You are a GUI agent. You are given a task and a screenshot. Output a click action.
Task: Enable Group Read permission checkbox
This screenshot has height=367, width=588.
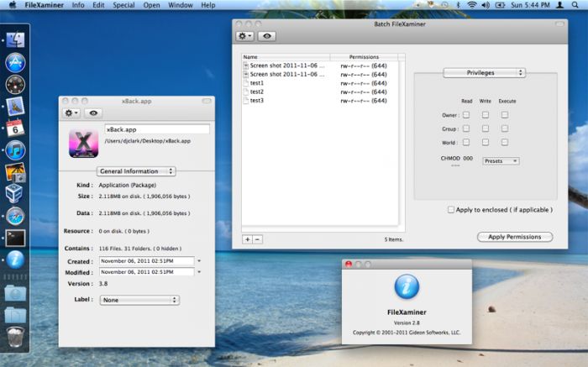tap(466, 128)
